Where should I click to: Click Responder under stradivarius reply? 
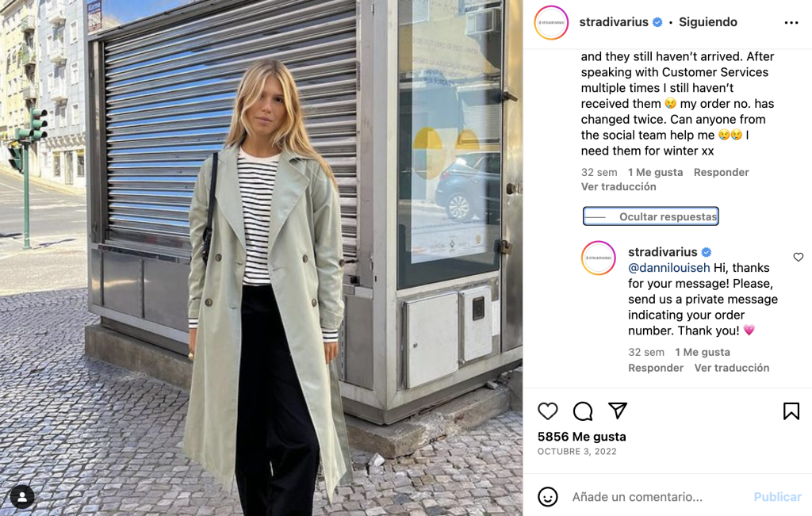click(x=656, y=368)
